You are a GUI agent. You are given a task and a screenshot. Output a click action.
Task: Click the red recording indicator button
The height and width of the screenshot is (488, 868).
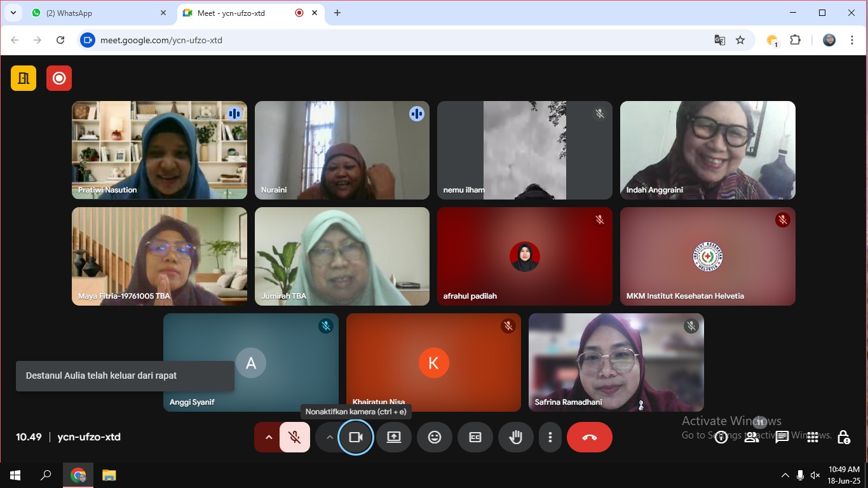[x=59, y=78]
